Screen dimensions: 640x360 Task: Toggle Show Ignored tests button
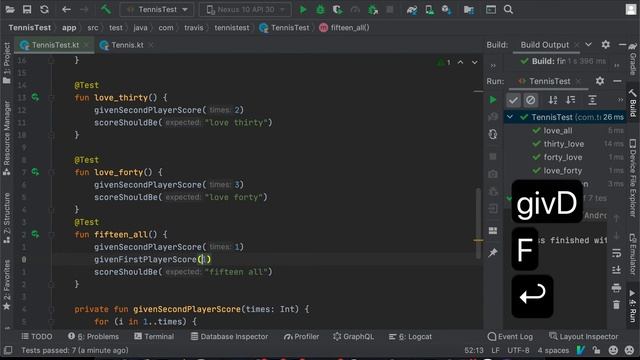tap(531, 100)
